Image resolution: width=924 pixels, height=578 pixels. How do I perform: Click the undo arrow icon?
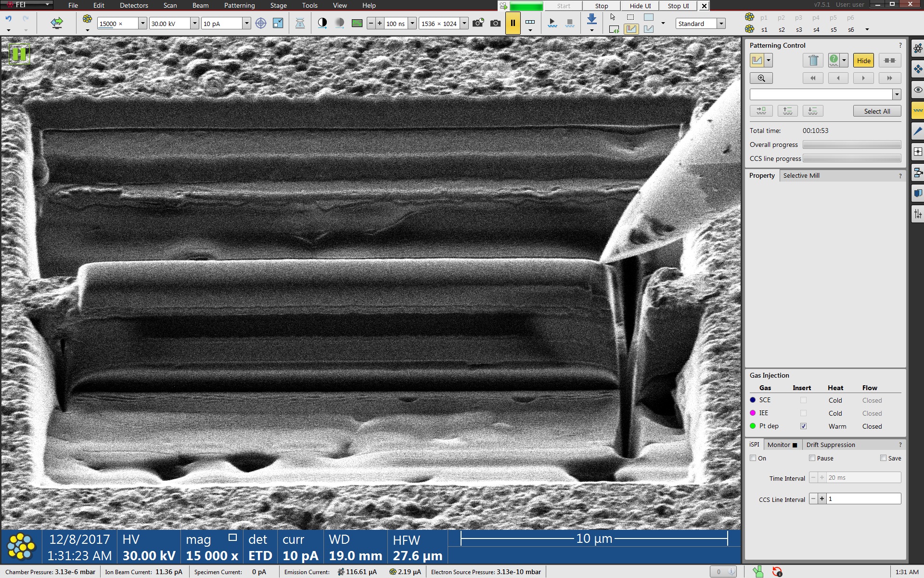[8, 19]
